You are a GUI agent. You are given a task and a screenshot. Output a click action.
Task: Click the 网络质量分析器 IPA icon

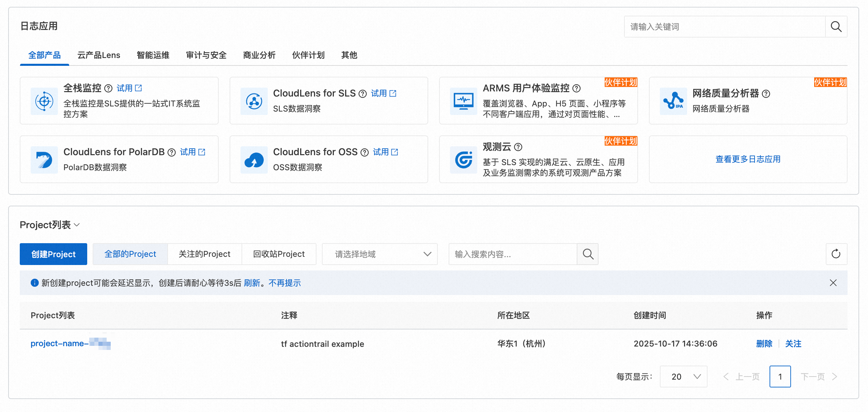673,101
